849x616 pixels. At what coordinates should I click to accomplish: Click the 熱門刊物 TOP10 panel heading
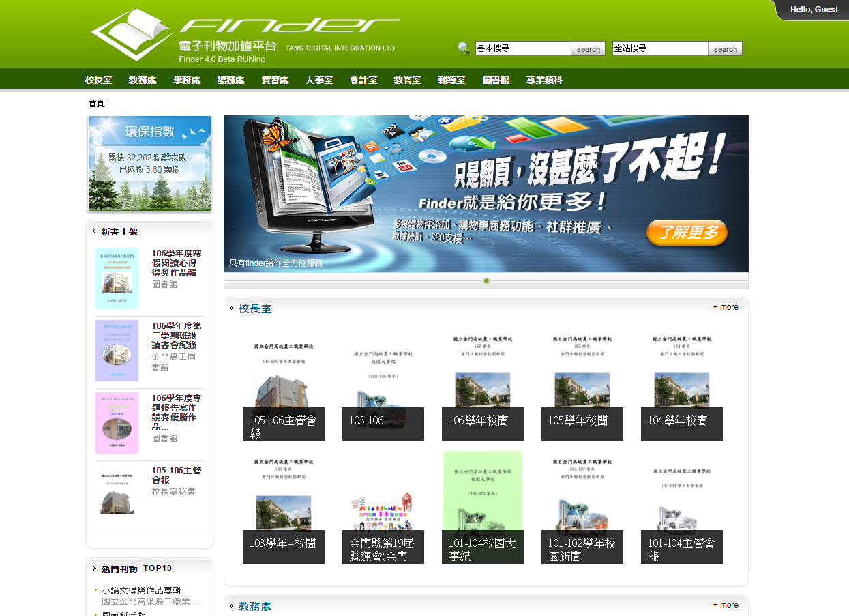pos(136,568)
